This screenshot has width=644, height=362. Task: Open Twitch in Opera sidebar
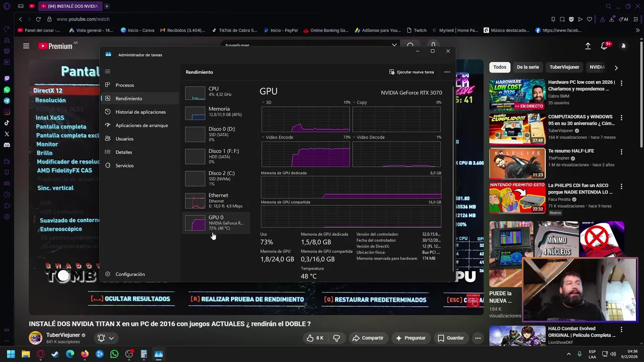(x=7, y=78)
